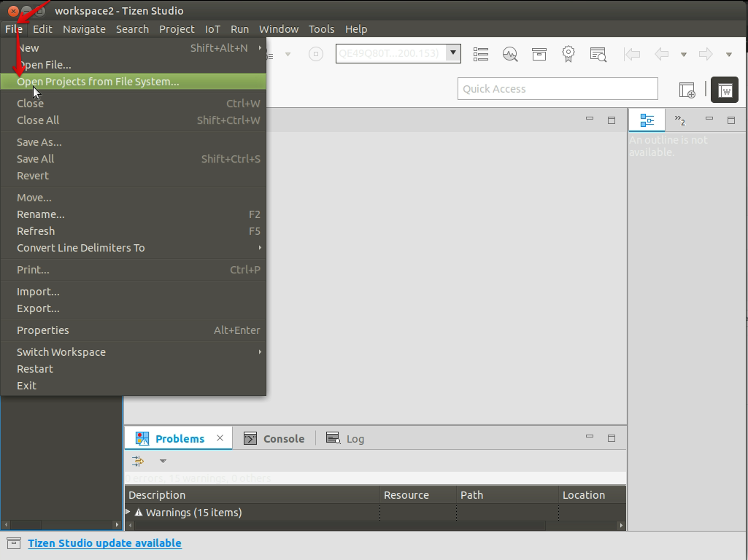The height and width of the screenshot is (560, 748).
Task: Select the Outline view tab icon
Action: 647,120
